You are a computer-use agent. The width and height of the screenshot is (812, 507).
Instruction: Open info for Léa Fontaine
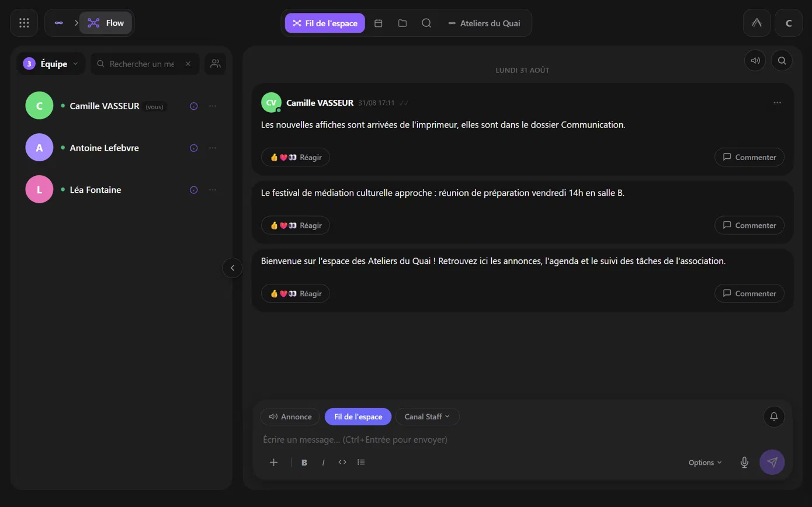tap(194, 190)
